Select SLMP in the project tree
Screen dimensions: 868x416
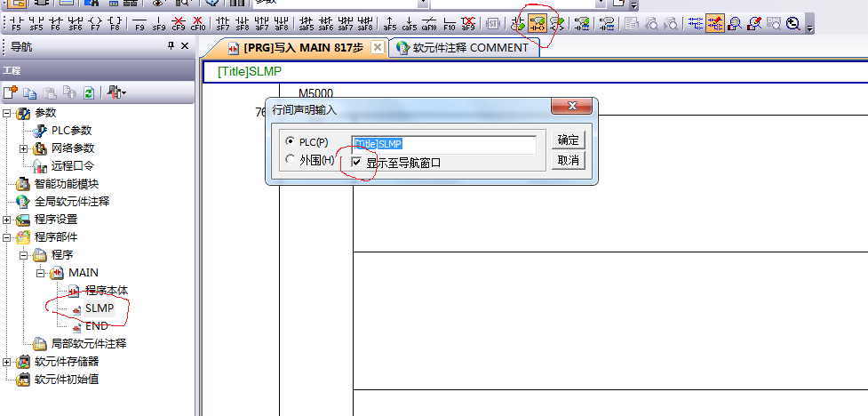pos(100,308)
